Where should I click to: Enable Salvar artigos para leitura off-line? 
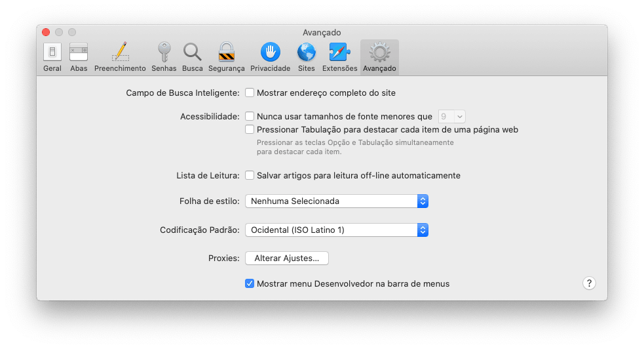[250, 176]
